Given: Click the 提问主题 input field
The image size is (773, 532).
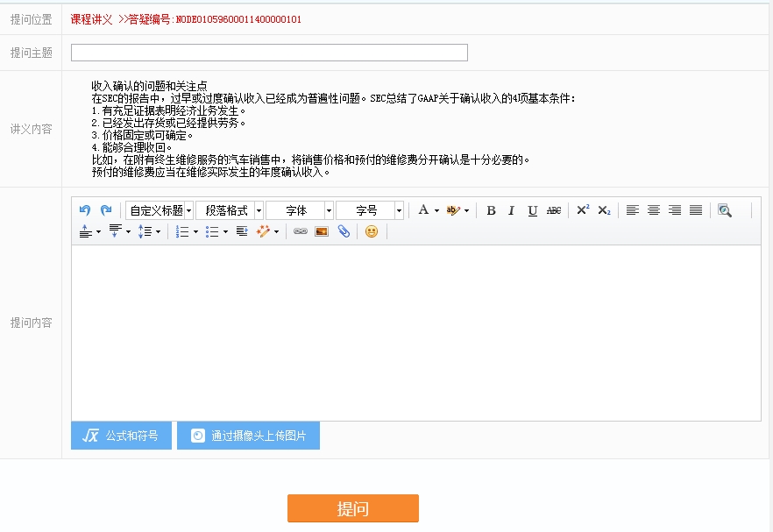Looking at the screenshot, I should point(269,53).
